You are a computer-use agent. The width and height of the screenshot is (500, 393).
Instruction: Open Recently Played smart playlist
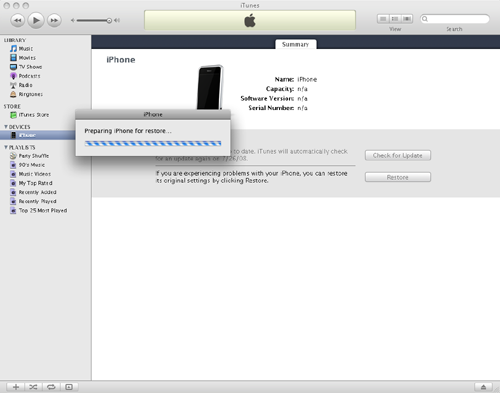coord(33,201)
